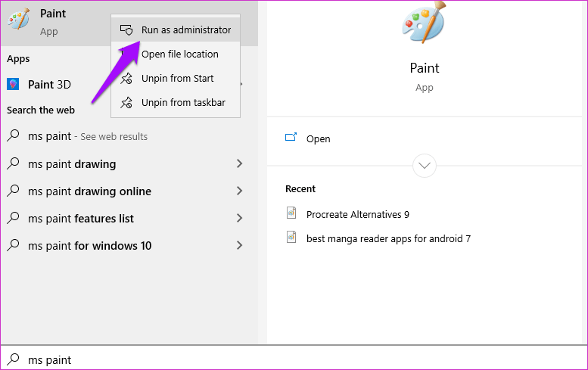Expand the ms paint drawing online chevron

tap(239, 191)
